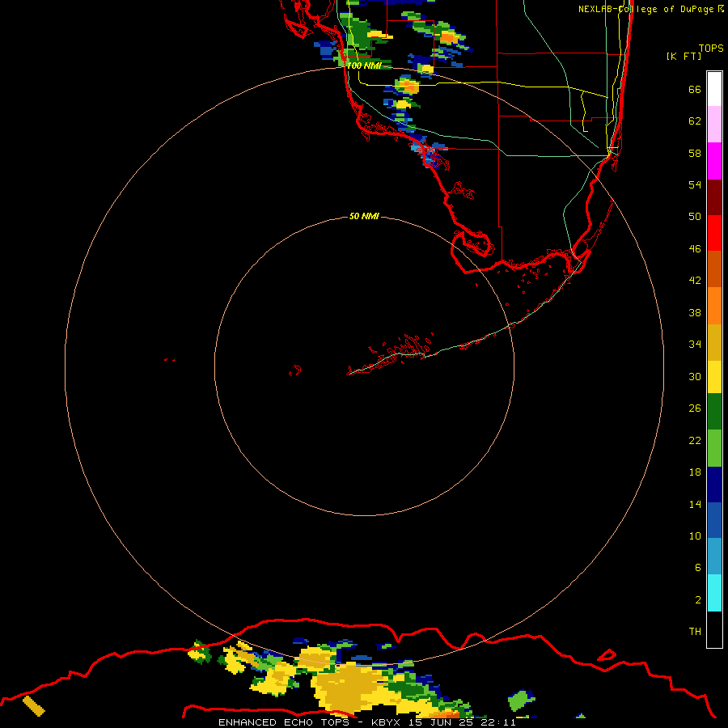Select the dark orange swatch in the color scale
The width and height of the screenshot is (728, 728).
coord(714,269)
